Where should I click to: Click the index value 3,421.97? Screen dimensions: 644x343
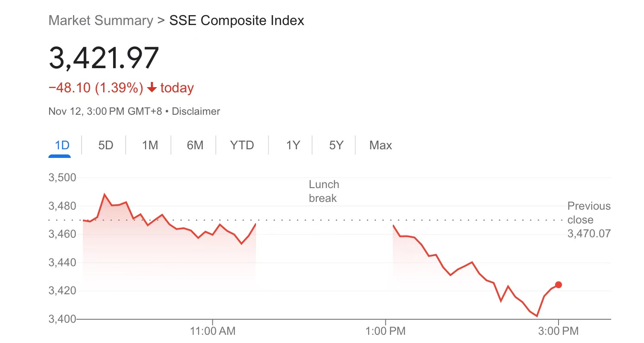click(x=104, y=57)
